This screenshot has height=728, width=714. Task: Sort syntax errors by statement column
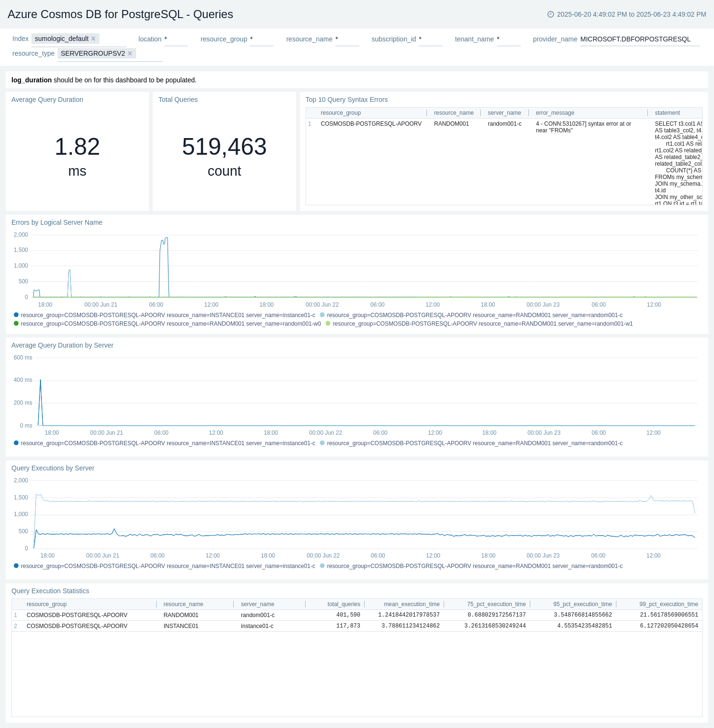point(667,113)
